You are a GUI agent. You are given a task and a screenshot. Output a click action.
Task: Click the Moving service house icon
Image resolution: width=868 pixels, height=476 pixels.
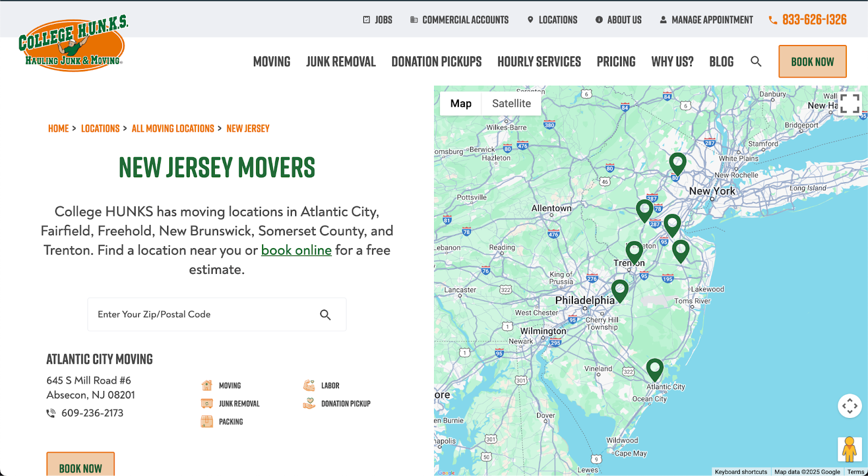point(207,385)
